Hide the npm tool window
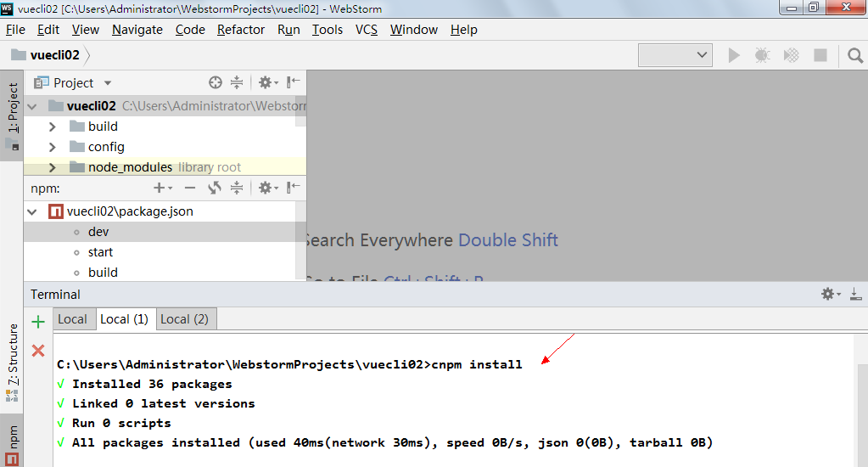The width and height of the screenshot is (868, 467). (294, 188)
